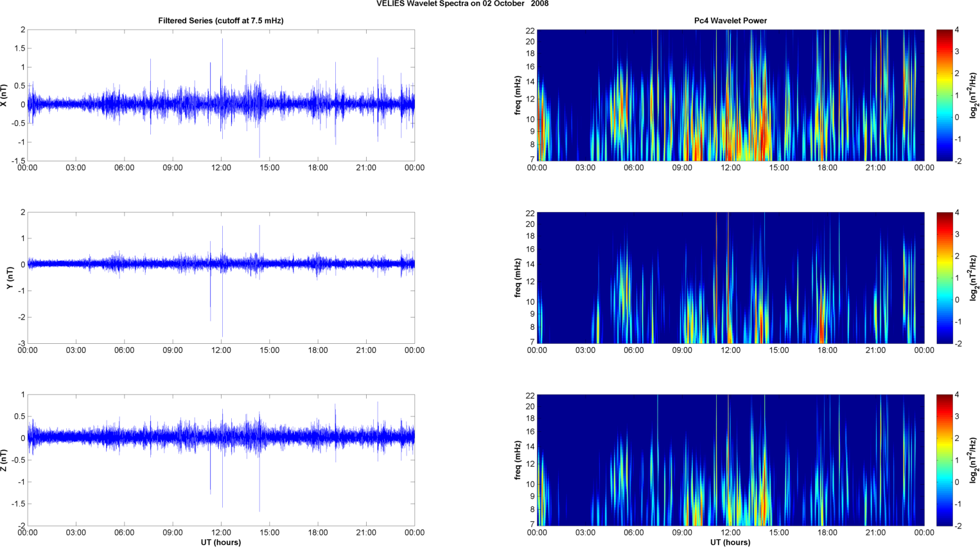Viewport: 980px width, 547px height.
Task: Click inside the Y (nT) filtered series plot
Action: click(x=221, y=278)
